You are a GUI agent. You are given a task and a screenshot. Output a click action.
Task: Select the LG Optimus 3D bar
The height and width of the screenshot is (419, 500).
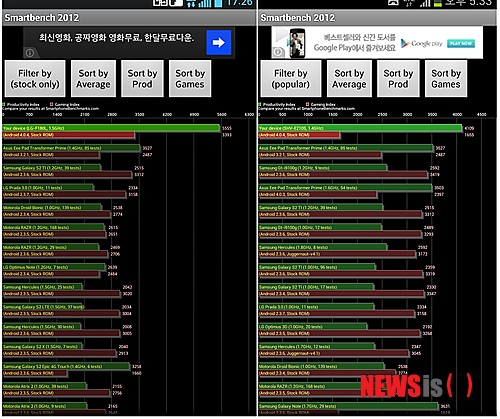[x=313, y=327]
